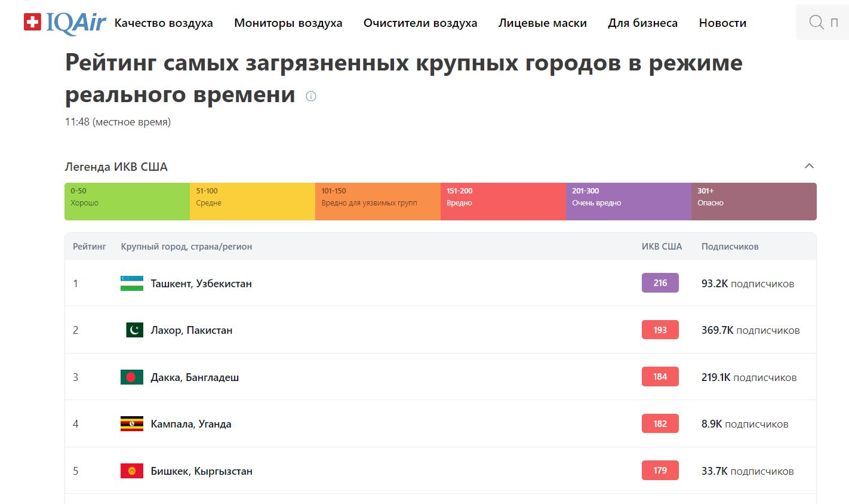The height and width of the screenshot is (504, 849).
Task: Open Ташкент, Узбекистан city link
Action: coord(201,284)
